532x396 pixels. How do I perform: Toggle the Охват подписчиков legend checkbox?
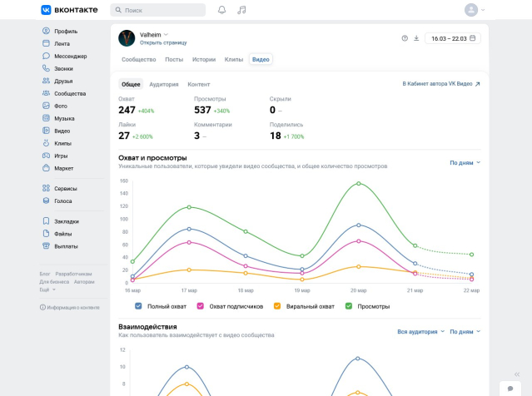(x=201, y=306)
